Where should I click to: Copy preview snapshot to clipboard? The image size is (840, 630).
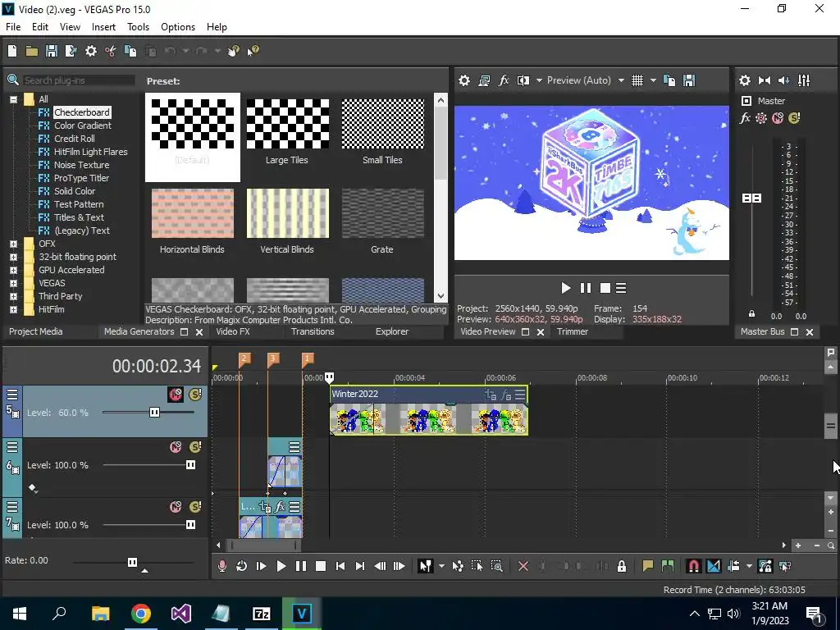tap(669, 80)
